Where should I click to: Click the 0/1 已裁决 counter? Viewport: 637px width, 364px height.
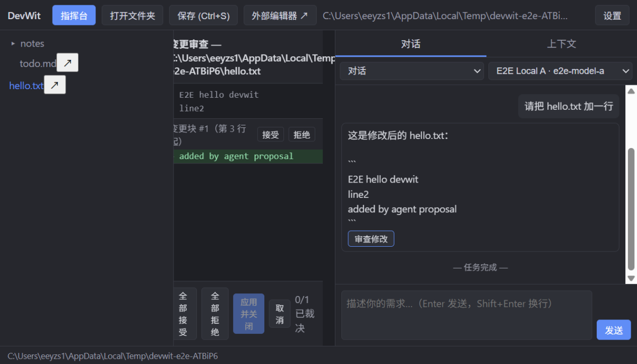[x=305, y=314]
